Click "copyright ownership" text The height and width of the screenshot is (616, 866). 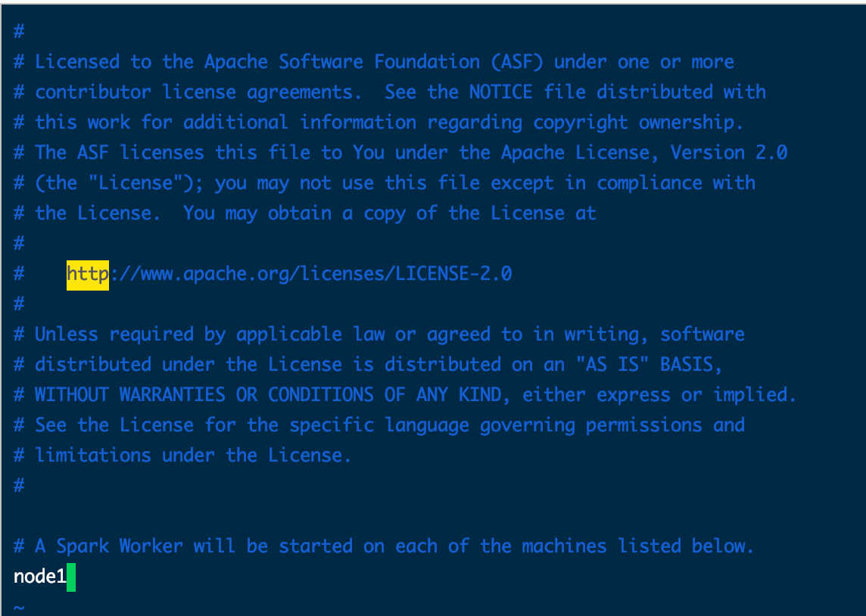[638, 123]
